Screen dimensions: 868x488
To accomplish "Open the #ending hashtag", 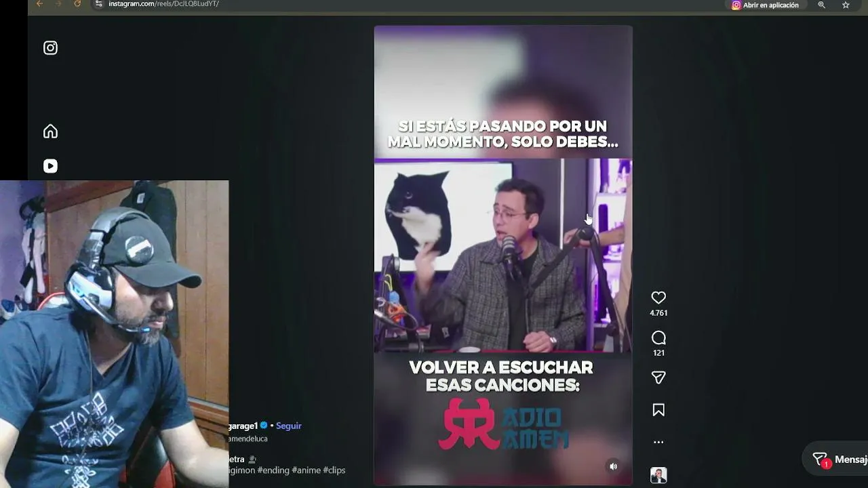I will click(x=273, y=470).
